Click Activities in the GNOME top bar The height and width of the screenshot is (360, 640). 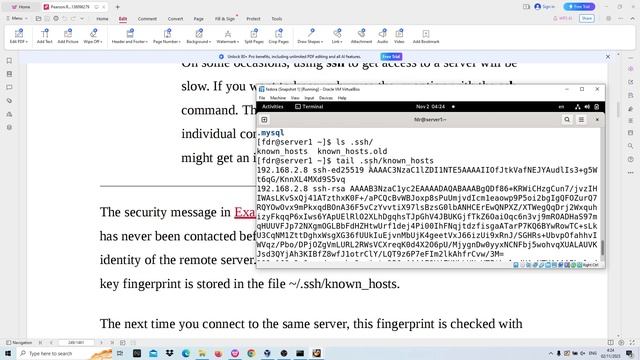(272, 107)
